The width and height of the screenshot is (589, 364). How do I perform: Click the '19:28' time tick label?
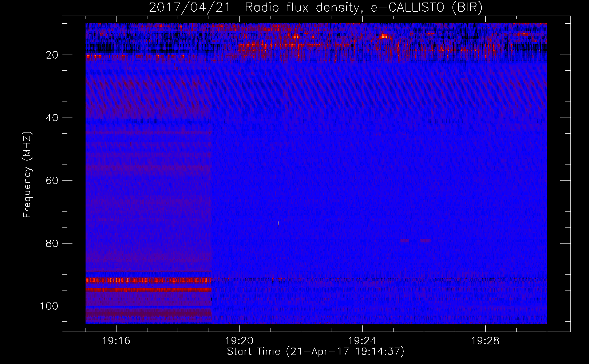(x=485, y=341)
